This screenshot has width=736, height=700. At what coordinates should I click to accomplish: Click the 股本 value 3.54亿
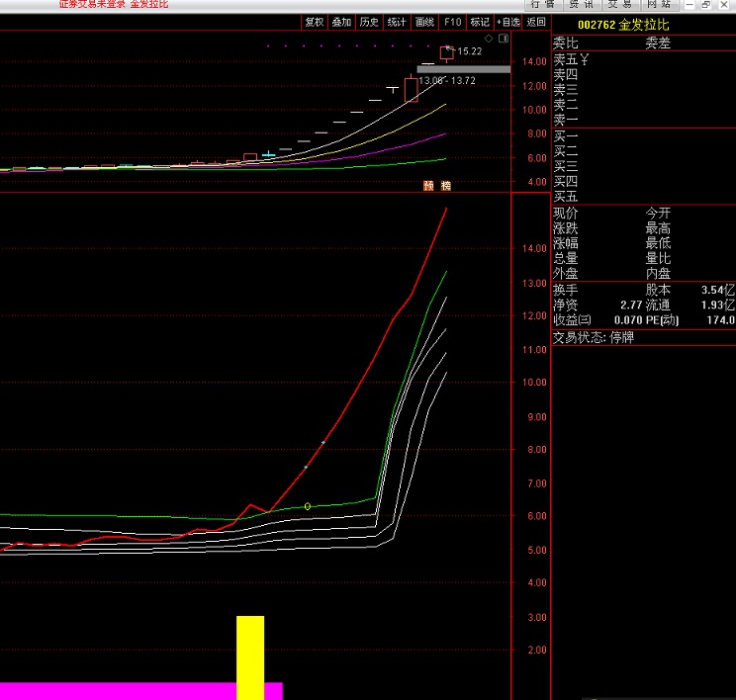718,290
